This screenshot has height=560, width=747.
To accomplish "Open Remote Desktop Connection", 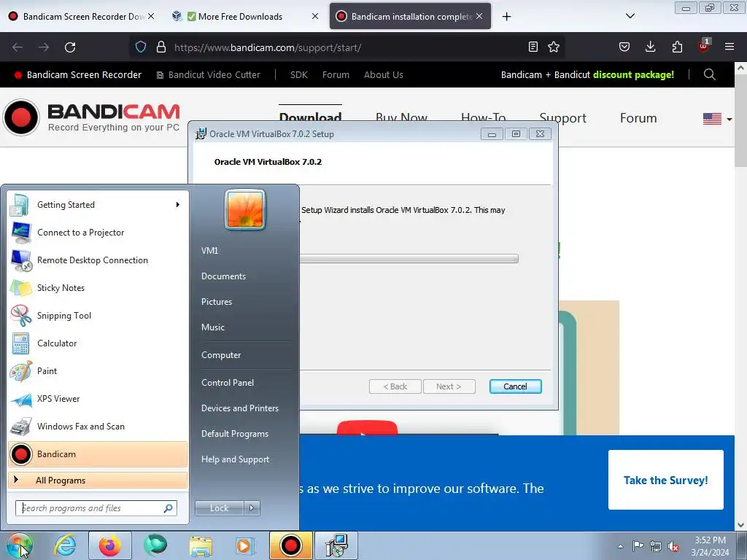I will tap(98, 260).
